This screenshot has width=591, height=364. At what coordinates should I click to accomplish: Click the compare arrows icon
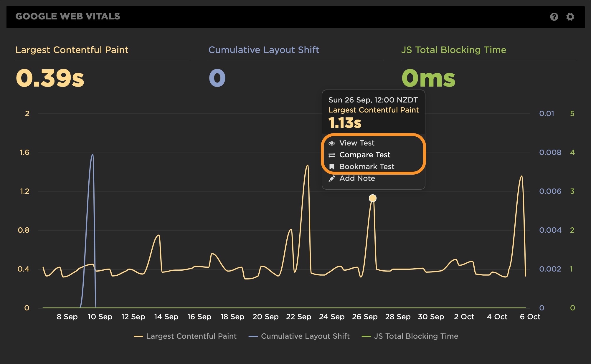(x=332, y=155)
